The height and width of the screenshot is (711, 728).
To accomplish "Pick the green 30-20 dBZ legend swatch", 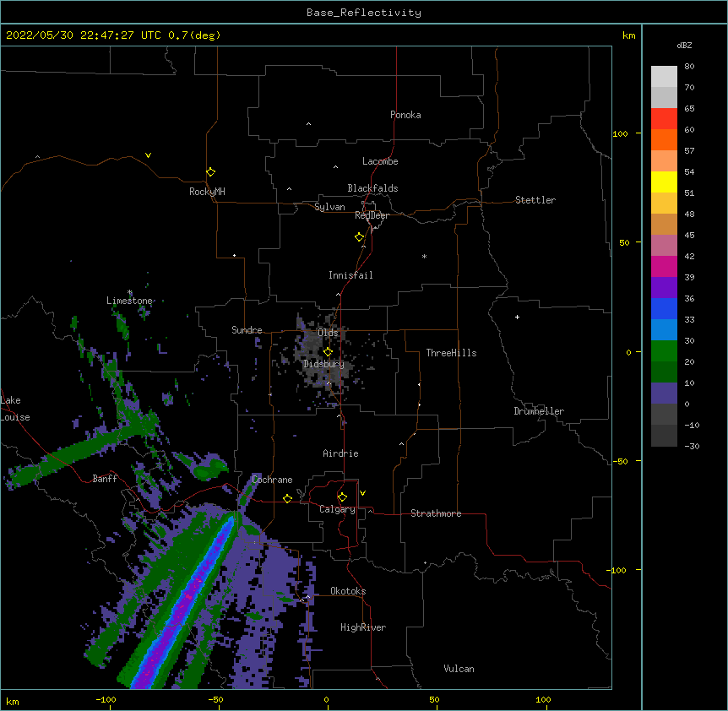I will pos(664,351).
